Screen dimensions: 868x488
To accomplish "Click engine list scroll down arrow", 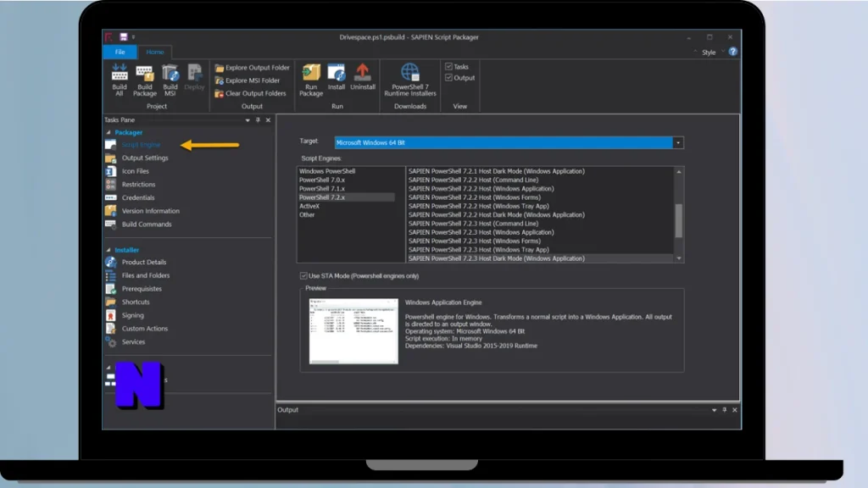I will 679,258.
